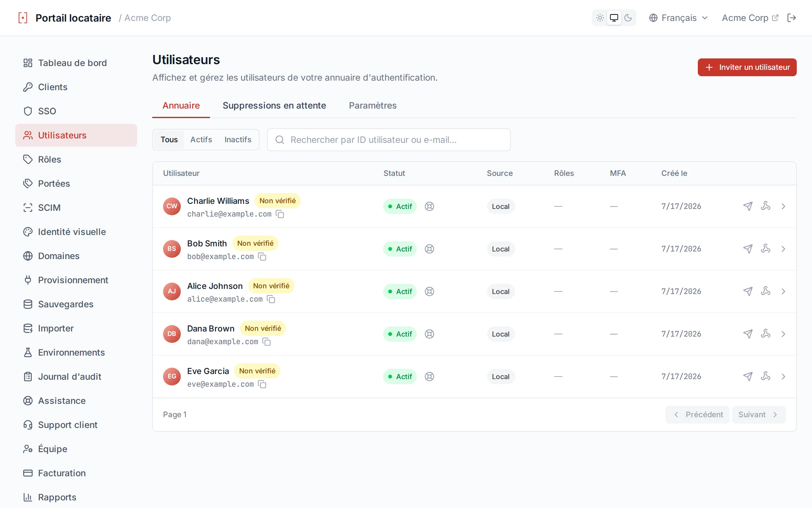Click the Environnements flask icon
Viewport: 812px width, 508px height.
click(28, 352)
